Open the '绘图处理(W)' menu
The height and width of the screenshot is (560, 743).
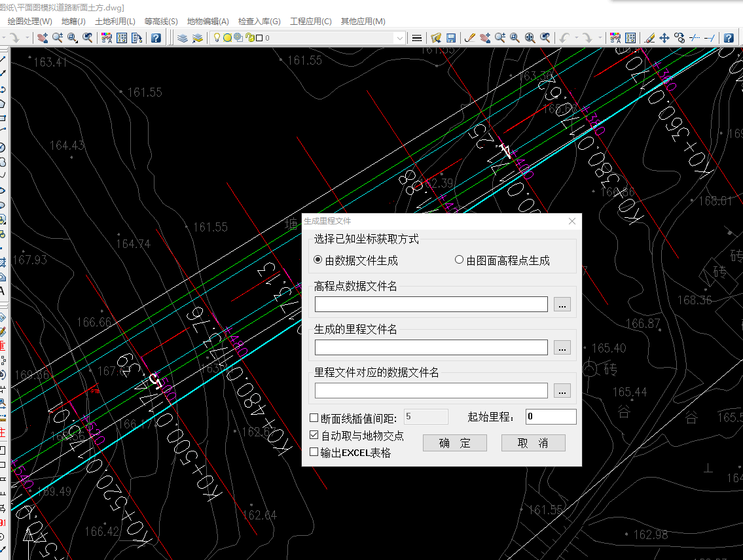30,22
